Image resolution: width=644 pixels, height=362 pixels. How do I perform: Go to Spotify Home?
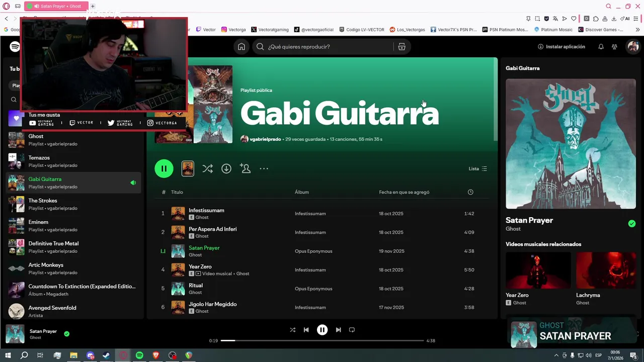tap(242, 47)
